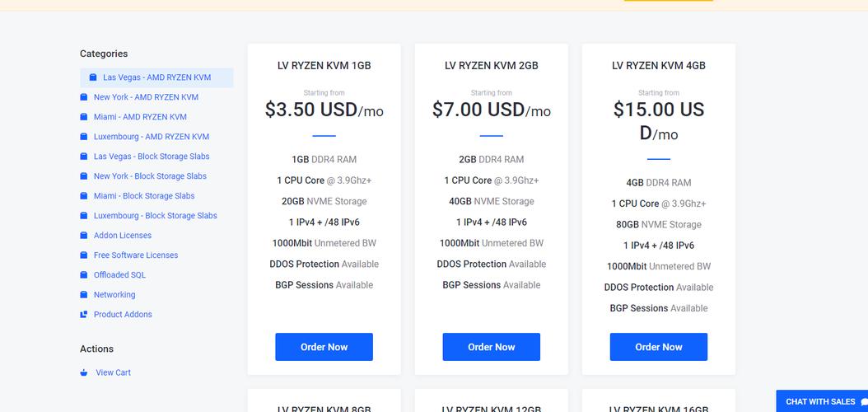
Task: Click the icon beside Las Vegas AMD RYZEN KVM
Action: click(x=93, y=77)
